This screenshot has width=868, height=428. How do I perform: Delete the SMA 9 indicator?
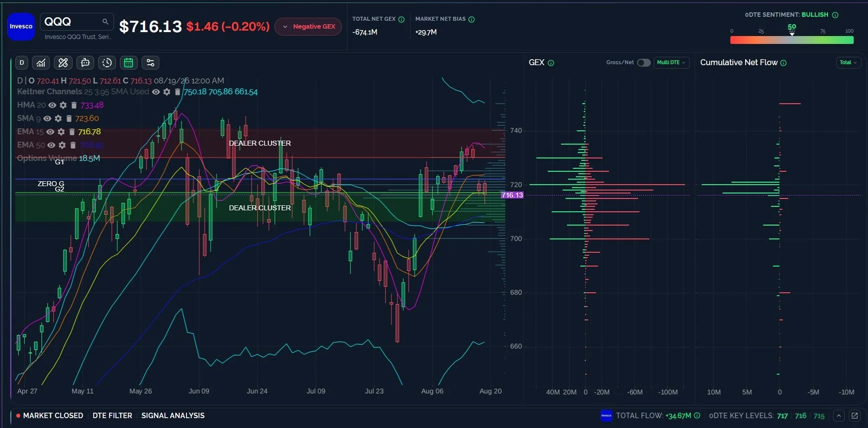point(69,118)
